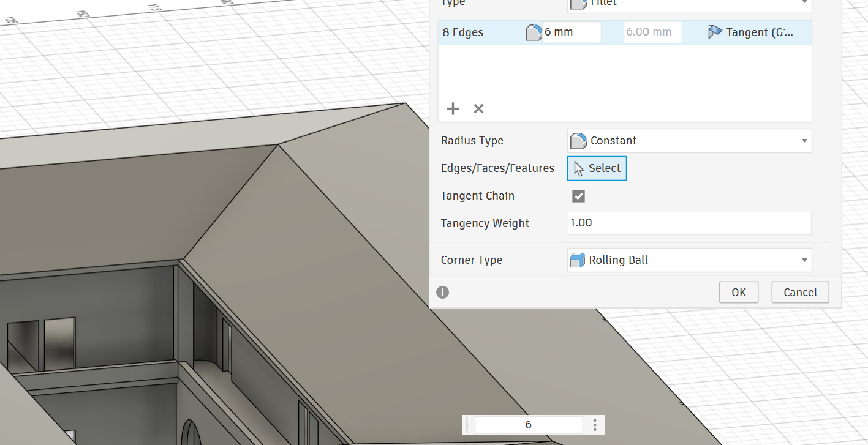This screenshot has height=445, width=868.
Task: Open the Type Fillet dropdown
Action: (689, 5)
